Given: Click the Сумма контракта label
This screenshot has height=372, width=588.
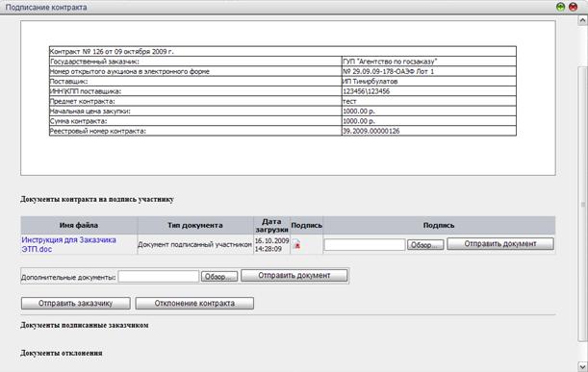Looking at the screenshot, I should pyautogui.click(x=79, y=121).
